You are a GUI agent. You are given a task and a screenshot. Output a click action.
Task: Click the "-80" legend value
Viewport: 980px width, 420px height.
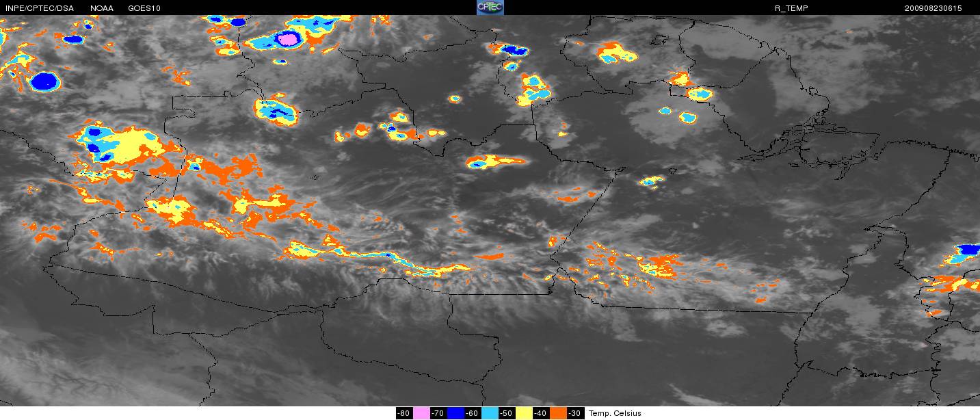point(404,413)
